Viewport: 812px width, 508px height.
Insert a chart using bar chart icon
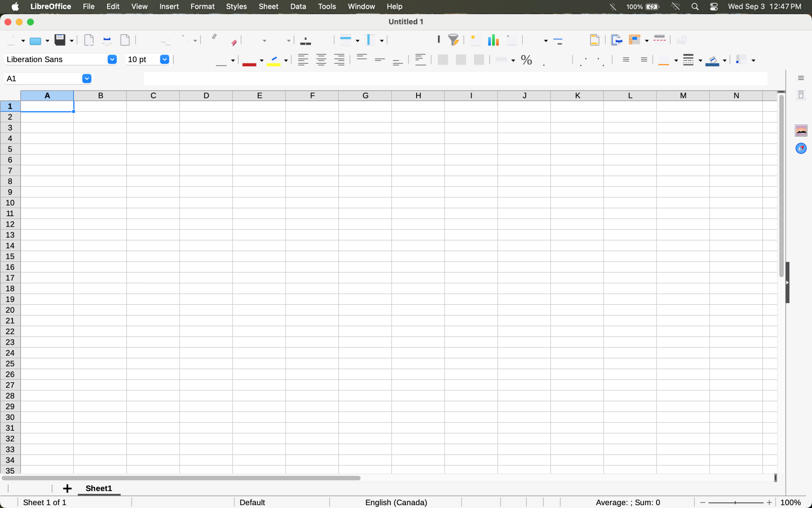point(493,40)
